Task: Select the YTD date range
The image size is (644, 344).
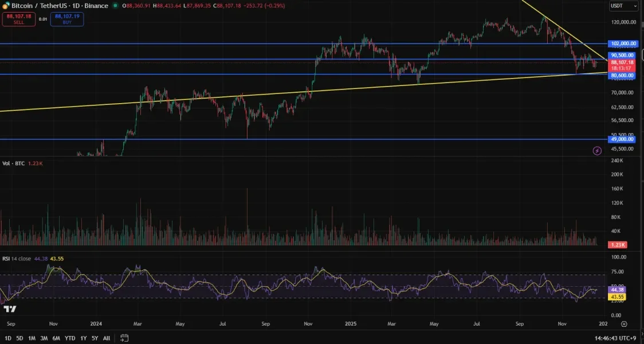Action: click(x=70, y=338)
